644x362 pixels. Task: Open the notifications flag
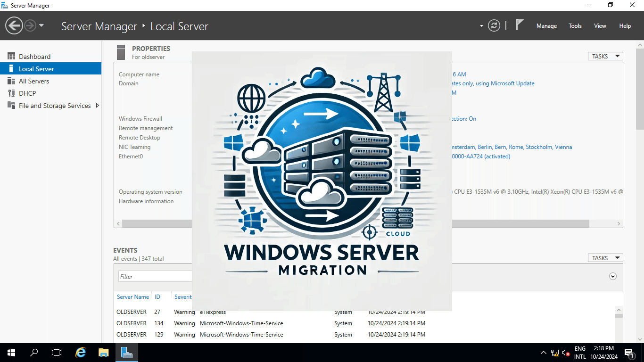pos(520,25)
